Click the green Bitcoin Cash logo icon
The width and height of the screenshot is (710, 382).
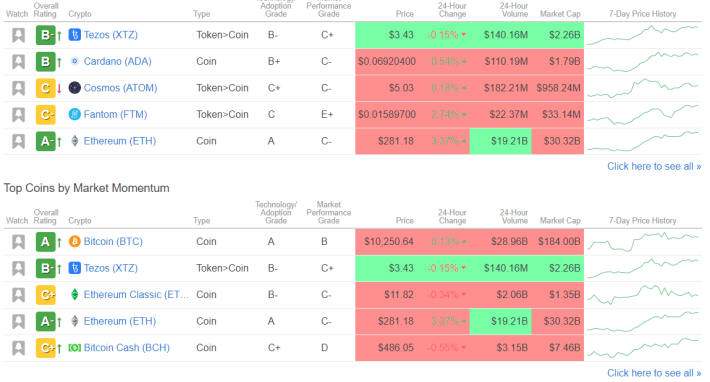(x=75, y=348)
